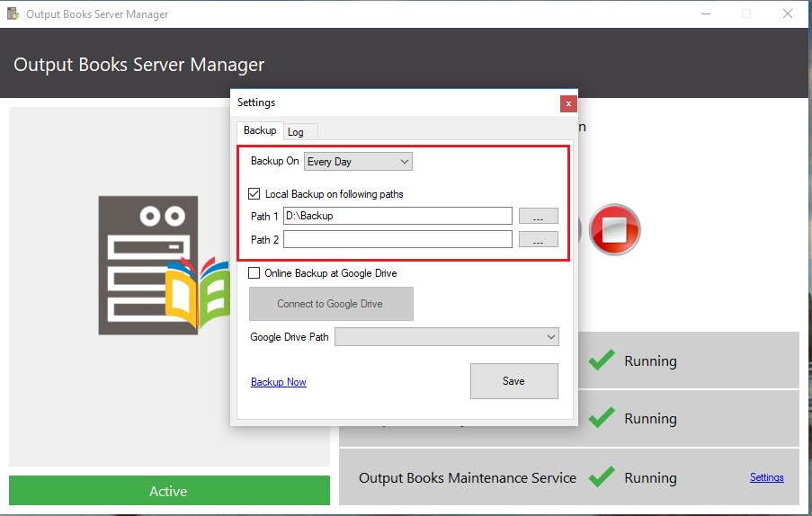Viewport: 812px width, 516px height.
Task: Click the green check icon in the first Running row
Action: tap(602, 360)
